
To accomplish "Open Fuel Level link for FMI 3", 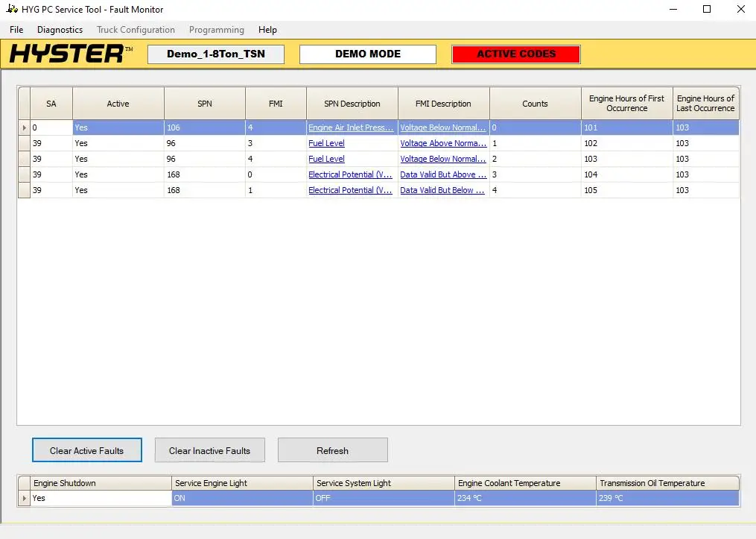I will click(326, 143).
